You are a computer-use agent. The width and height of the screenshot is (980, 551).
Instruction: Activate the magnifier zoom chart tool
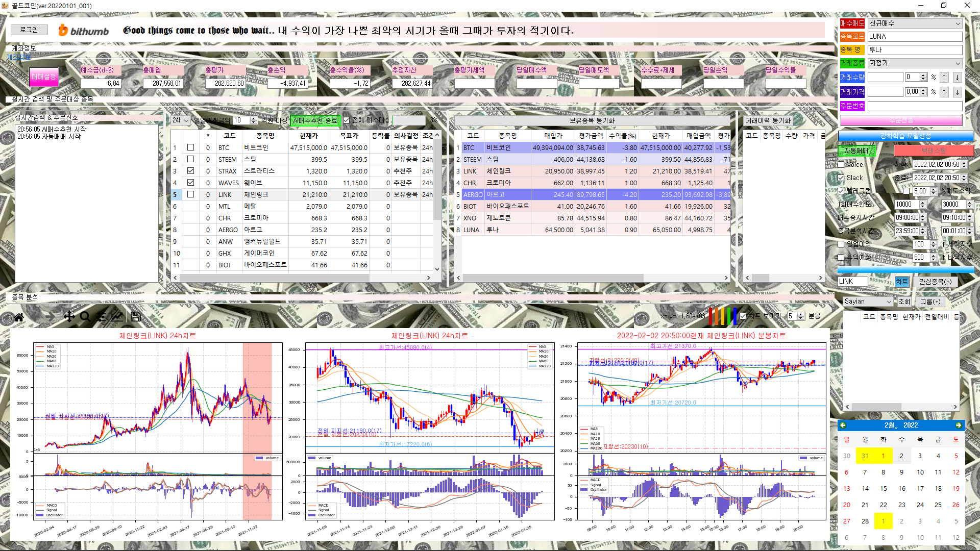pyautogui.click(x=85, y=317)
